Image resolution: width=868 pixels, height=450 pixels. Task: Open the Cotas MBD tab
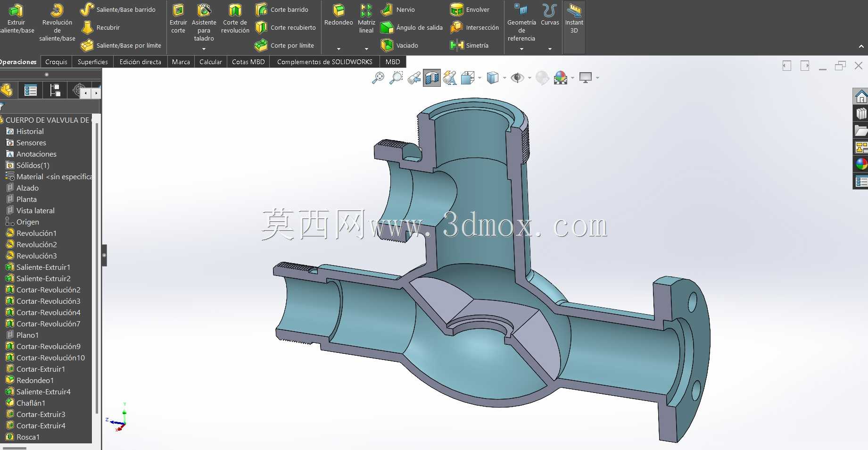pyautogui.click(x=248, y=62)
